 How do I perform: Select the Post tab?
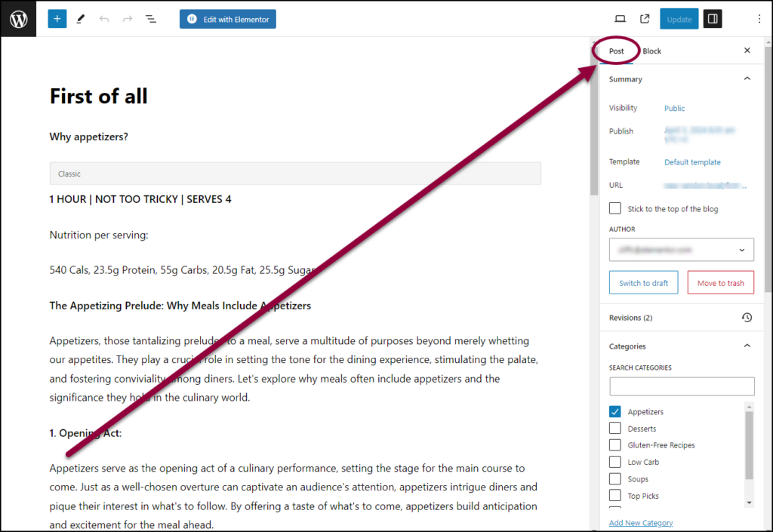(616, 51)
